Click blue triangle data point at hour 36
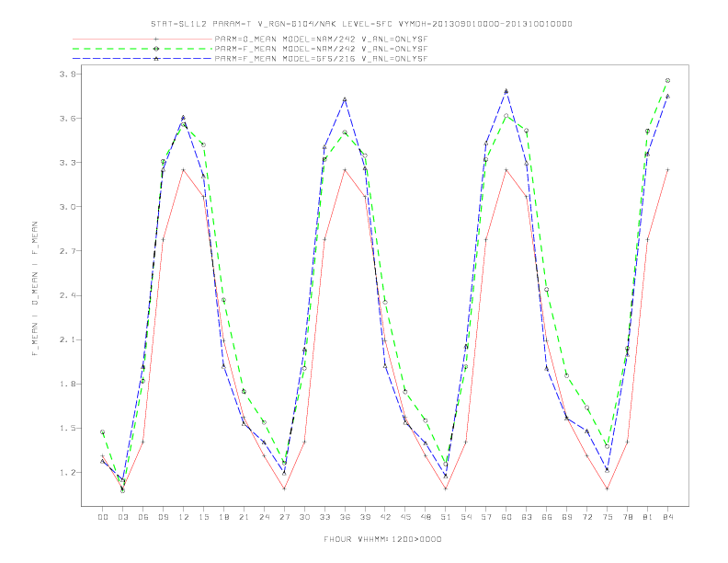This screenshot has width=728, height=563. coord(345,99)
